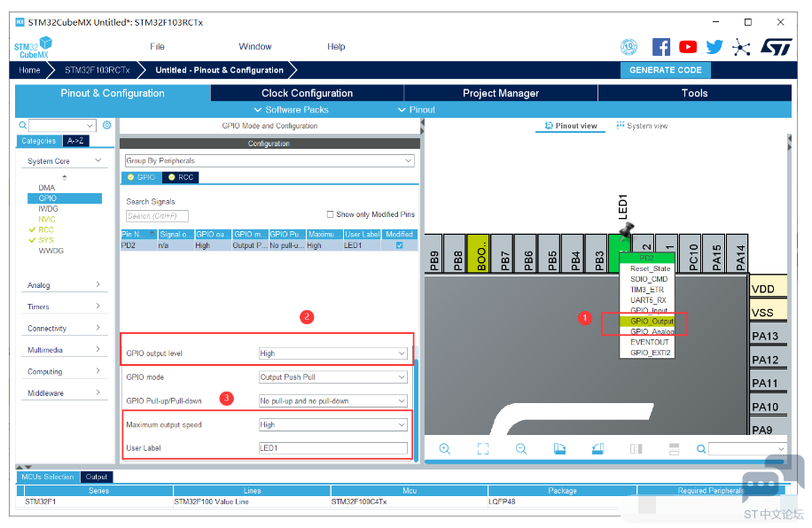Fit the chip view to window

(x=482, y=449)
